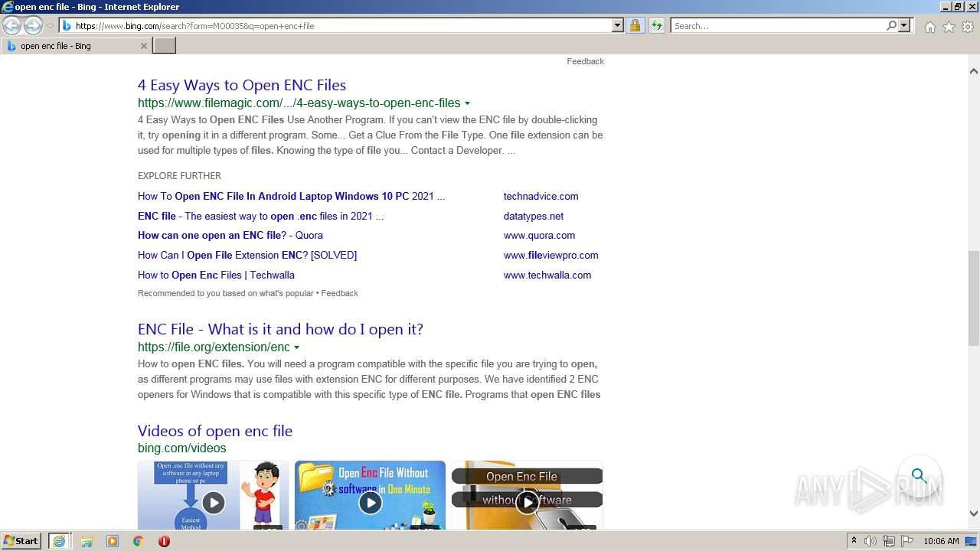Viewport: 980px width, 551px height.
Task: Click the floating search magnifier button
Action: click(919, 476)
